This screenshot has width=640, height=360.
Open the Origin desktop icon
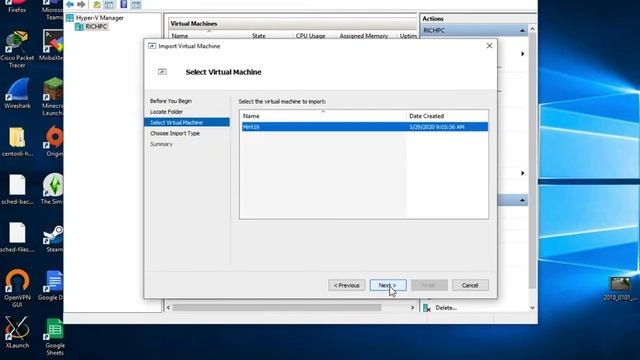coord(54,141)
